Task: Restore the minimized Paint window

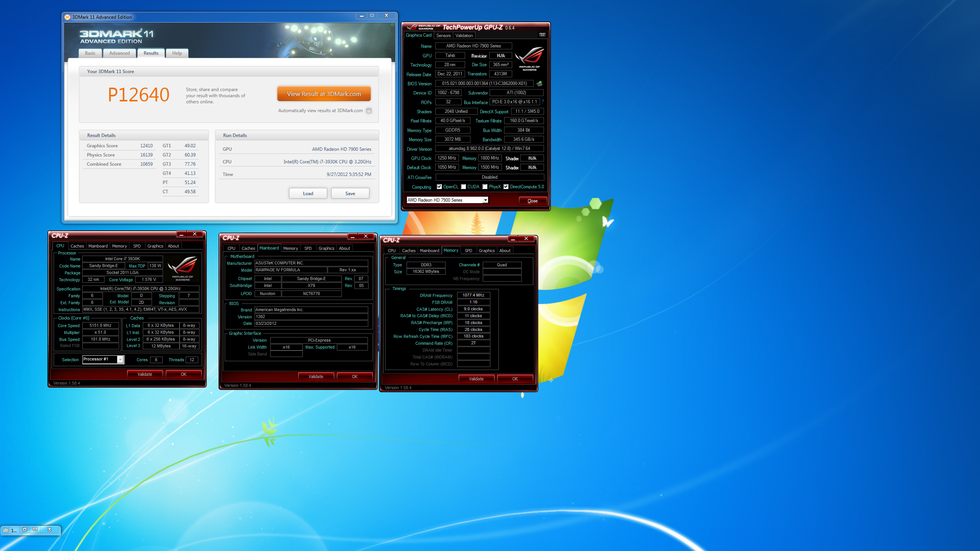Action: [x=25, y=529]
